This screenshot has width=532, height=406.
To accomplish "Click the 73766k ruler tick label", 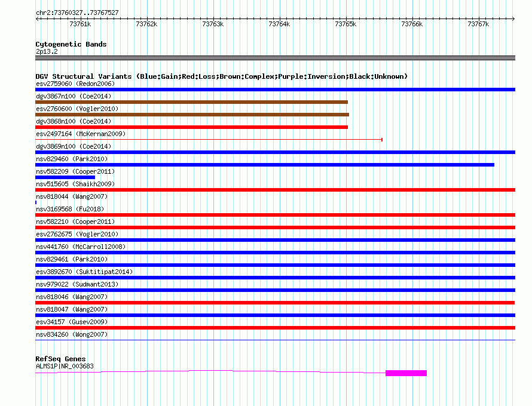I will pyautogui.click(x=412, y=24).
